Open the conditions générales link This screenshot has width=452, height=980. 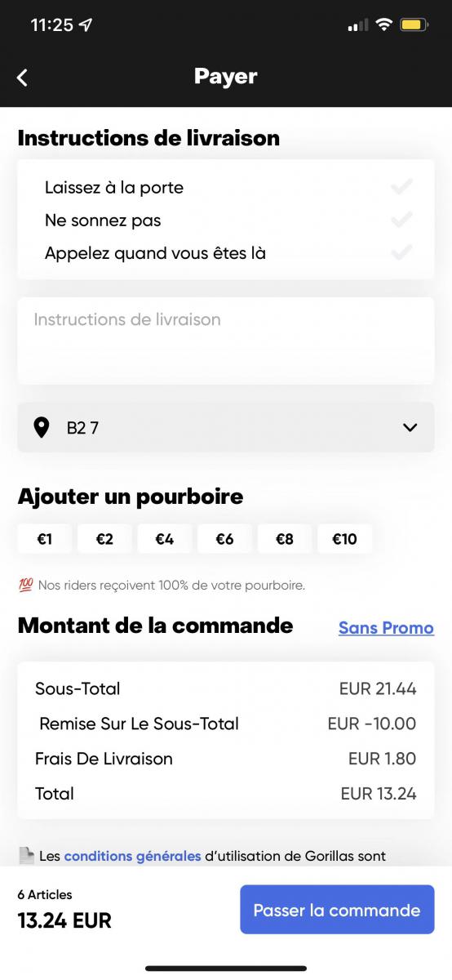132,856
